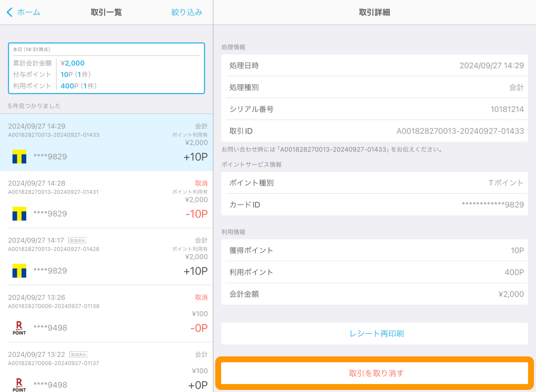The width and height of the screenshot is (536, 392).
Task: Click the 取消済み badge on the 14:17 row
Action: [77, 240]
